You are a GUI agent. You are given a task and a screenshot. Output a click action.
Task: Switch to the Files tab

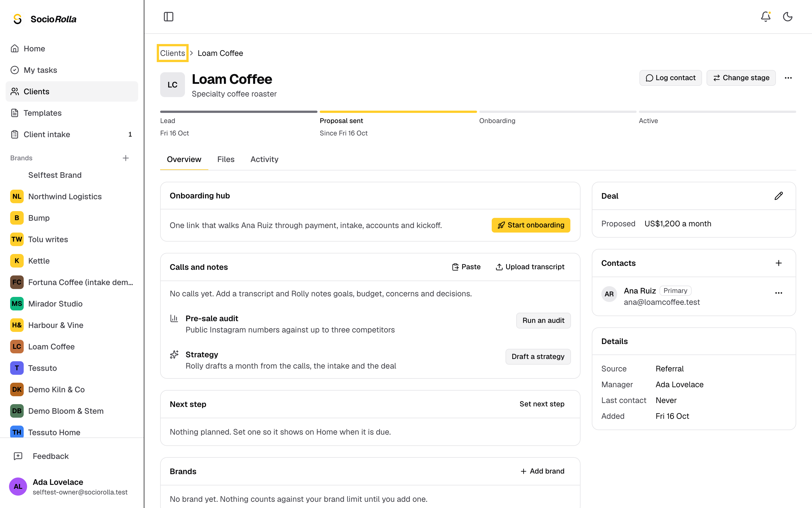[226, 159]
